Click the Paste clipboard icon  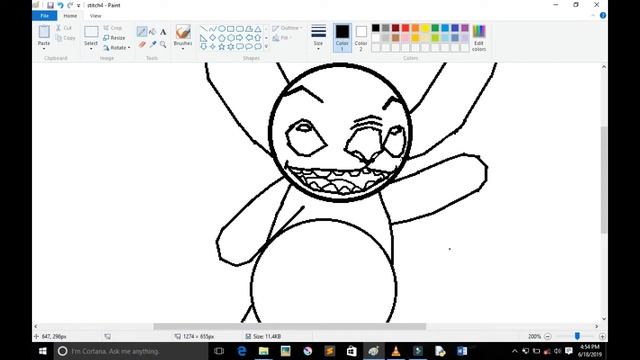click(x=44, y=32)
